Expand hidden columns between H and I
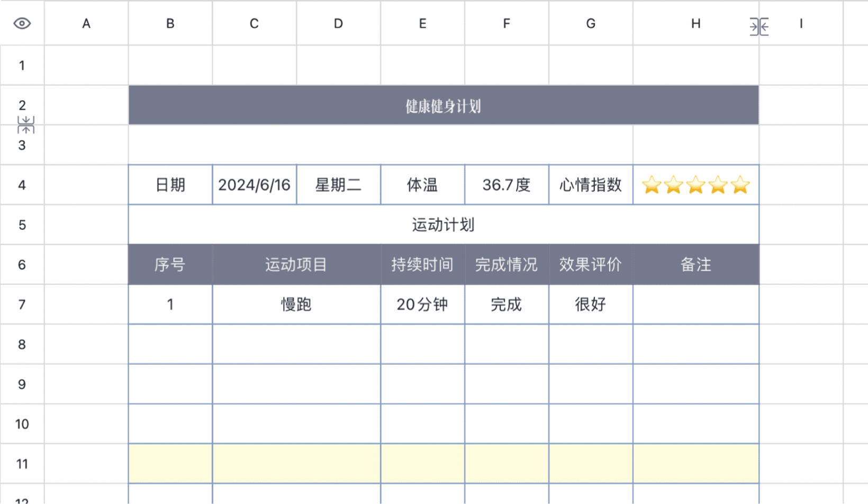Screen dimensions: 868x504 click(x=759, y=26)
